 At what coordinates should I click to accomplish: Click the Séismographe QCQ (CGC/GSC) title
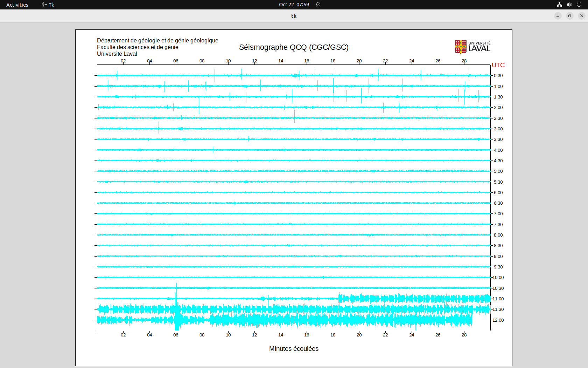(x=294, y=47)
